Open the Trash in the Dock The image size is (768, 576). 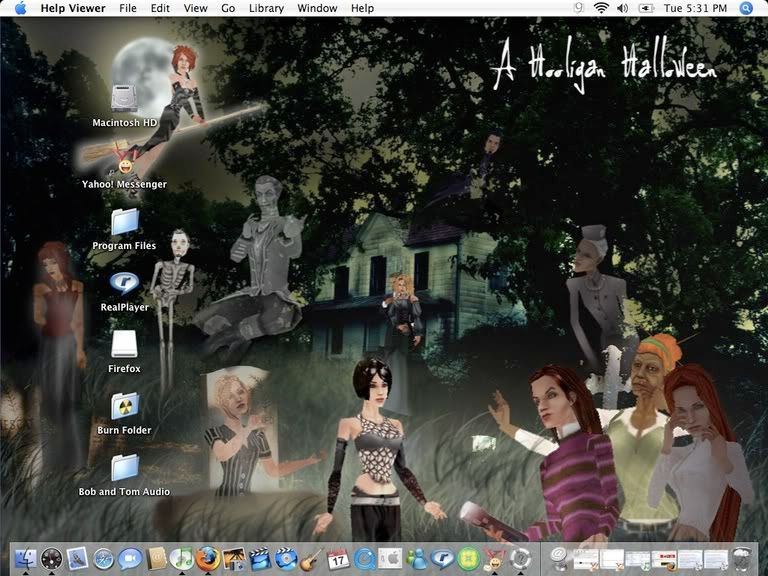click(x=743, y=559)
